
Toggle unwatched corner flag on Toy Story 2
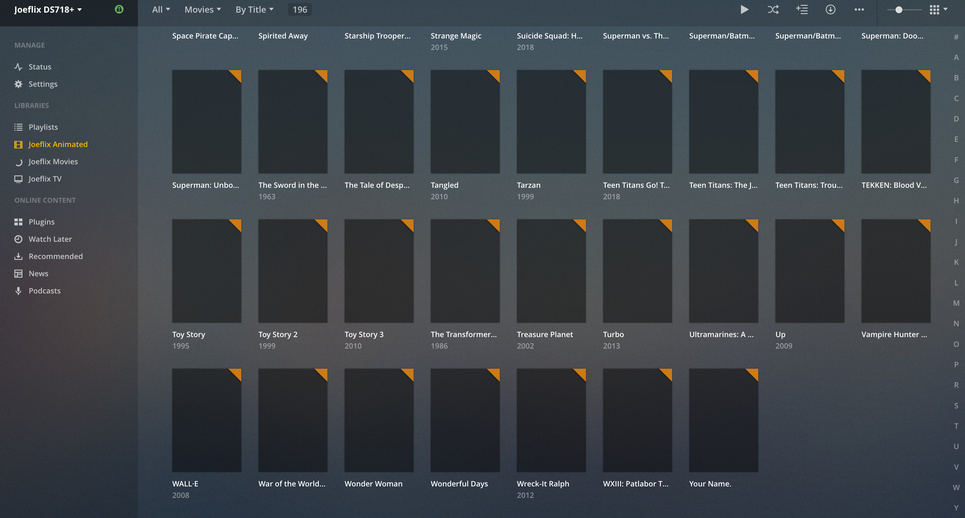[322, 224]
